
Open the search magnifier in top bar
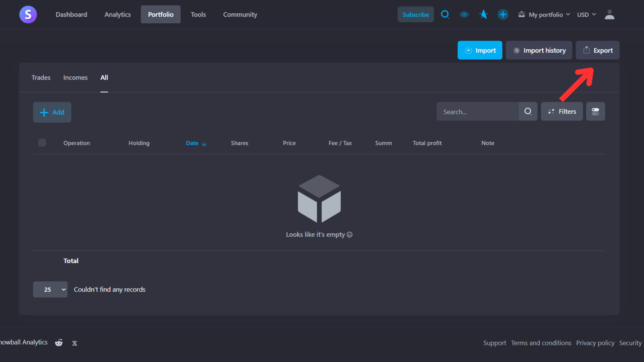[x=445, y=14]
